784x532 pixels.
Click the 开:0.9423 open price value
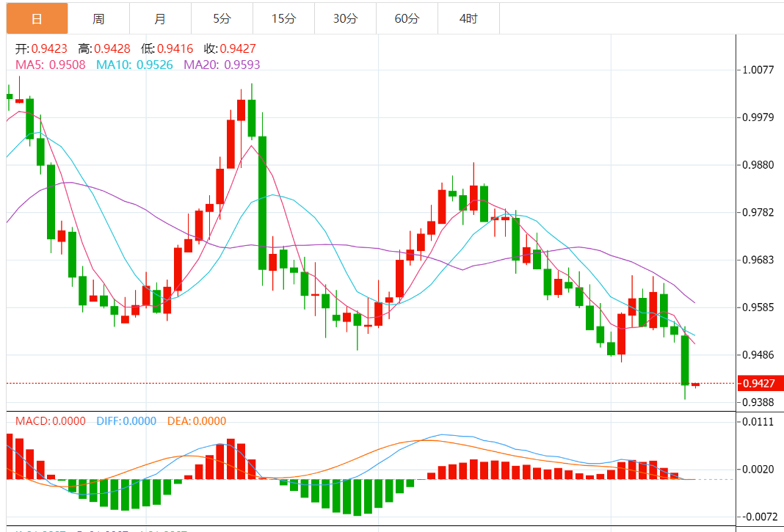click(41, 48)
